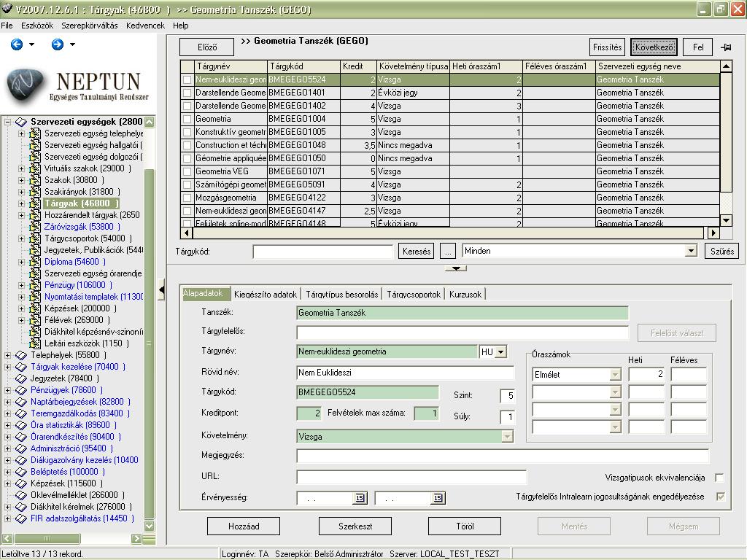The height and width of the screenshot is (560, 747).
Task: Click the Beléptetés (100000) node icon
Action: point(21,472)
